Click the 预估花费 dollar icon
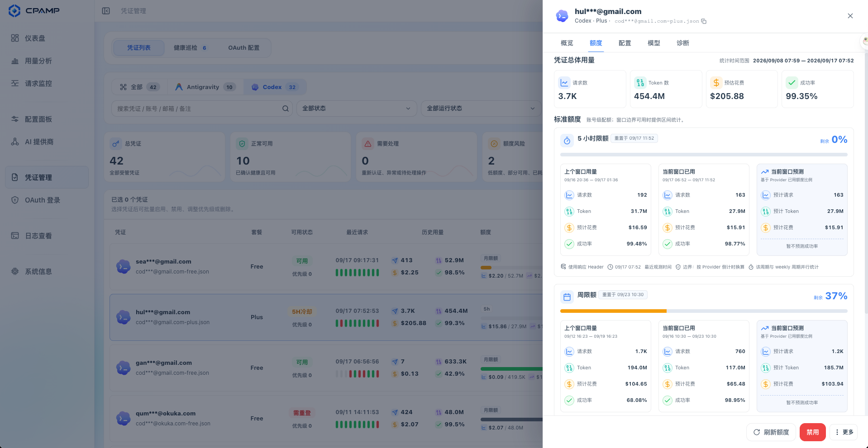 tap(716, 83)
